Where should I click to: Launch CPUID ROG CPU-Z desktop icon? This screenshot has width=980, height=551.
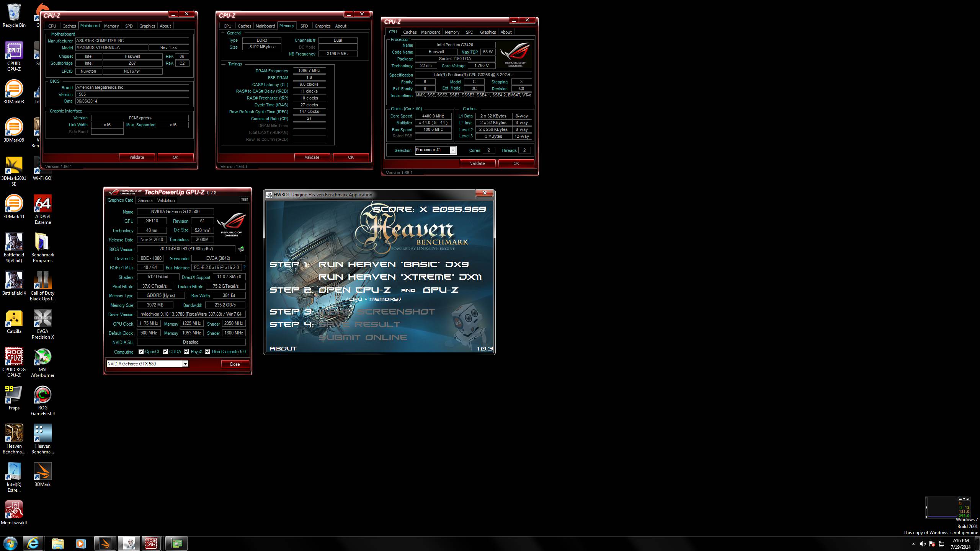pyautogui.click(x=14, y=362)
